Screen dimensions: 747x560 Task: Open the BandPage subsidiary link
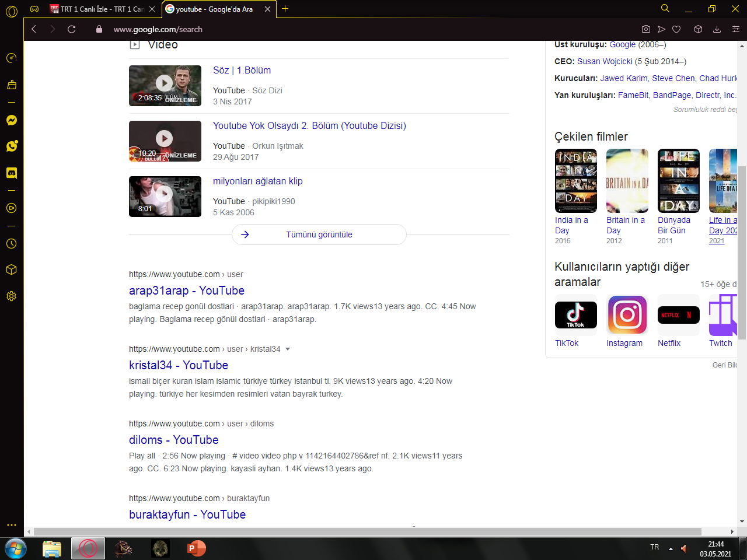coord(672,95)
